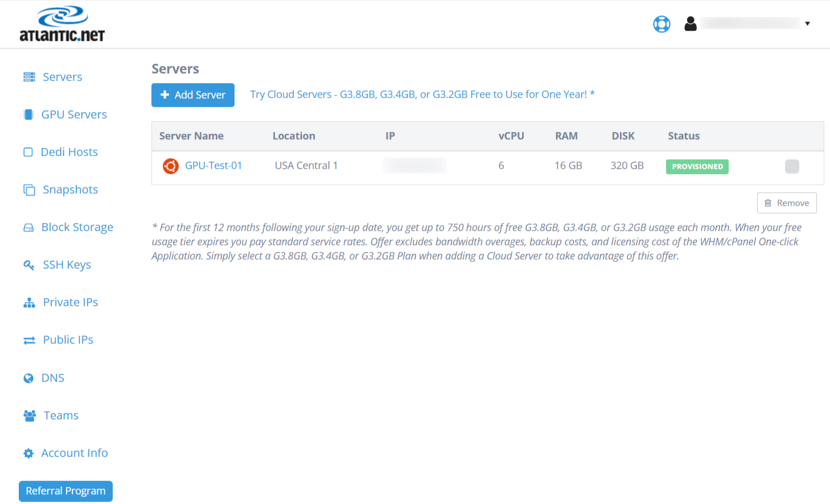Click the Servers sidebar icon

point(29,77)
